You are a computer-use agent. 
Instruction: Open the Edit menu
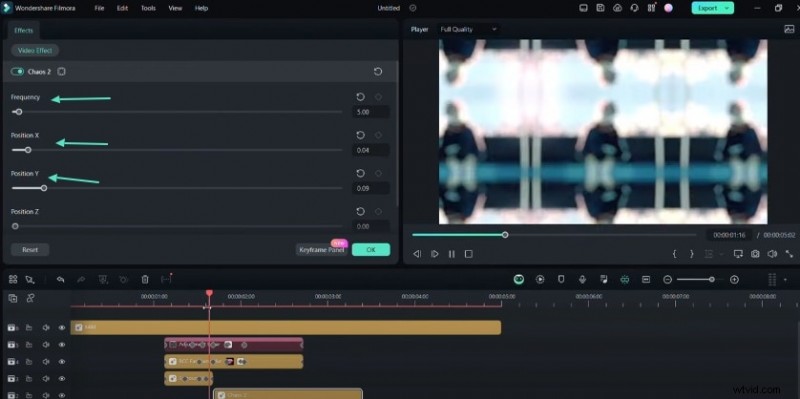click(x=122, y=8)
